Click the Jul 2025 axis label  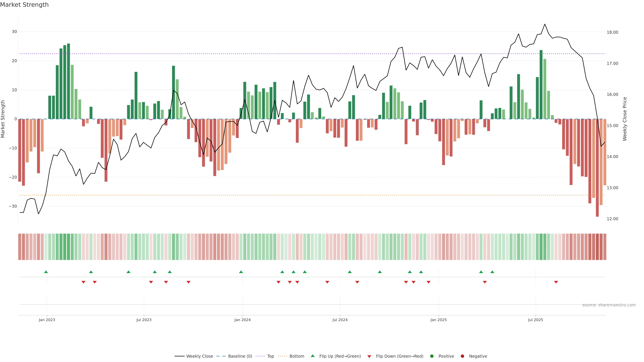[x=535, y=320]
